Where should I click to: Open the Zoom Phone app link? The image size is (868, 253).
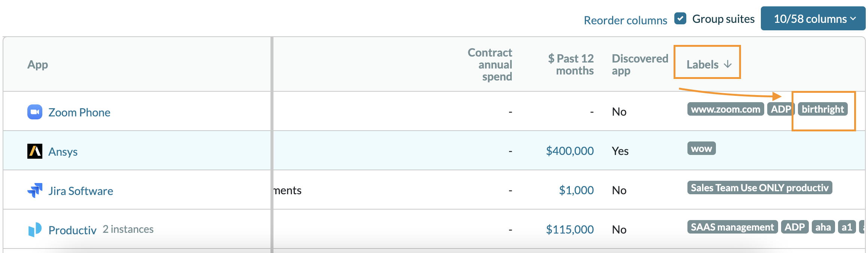[79, 112]
